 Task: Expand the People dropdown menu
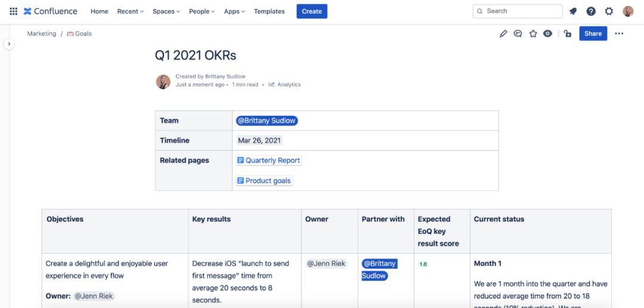click(x=202, y=11)
